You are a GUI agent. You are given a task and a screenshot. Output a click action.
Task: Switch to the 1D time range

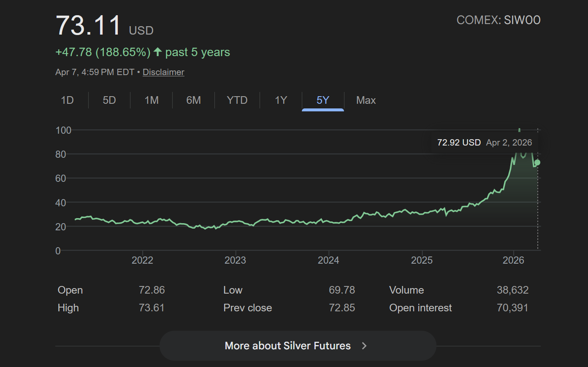tap(68, 100)
